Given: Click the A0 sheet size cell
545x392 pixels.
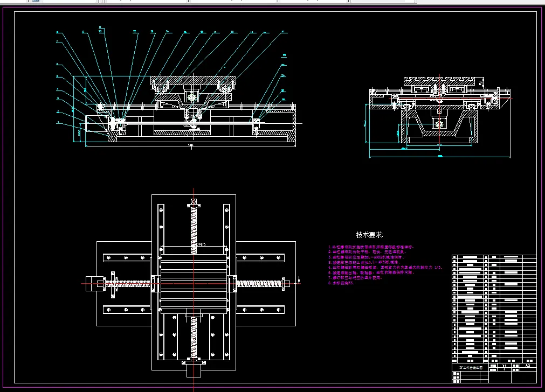Looking at the screenshot, I should [528, 366].
